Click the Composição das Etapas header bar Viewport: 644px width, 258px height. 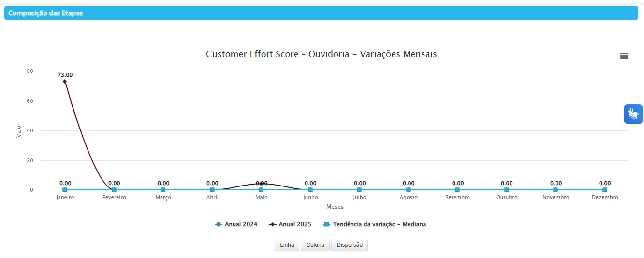point(321,13)
